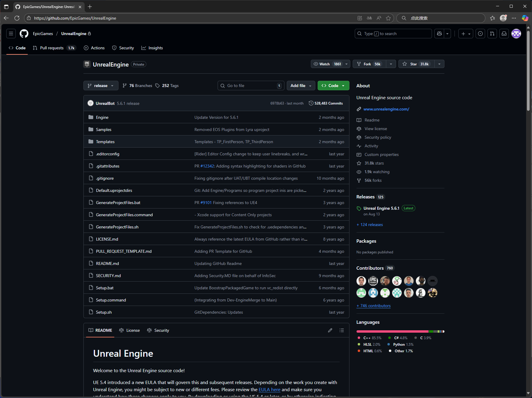Open the Security repository tab
The height and width of the screenshot is (398, 532).
pyautogui.click(x=123, y=48)
